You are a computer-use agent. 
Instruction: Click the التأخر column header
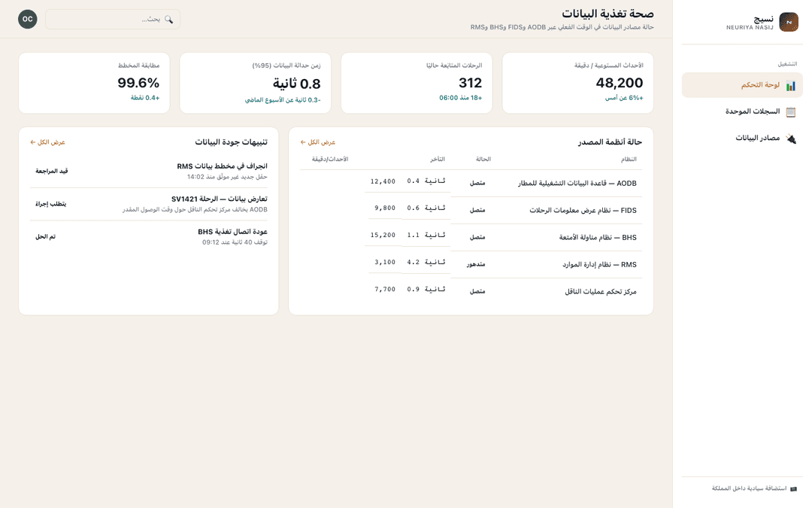(438, 159)
